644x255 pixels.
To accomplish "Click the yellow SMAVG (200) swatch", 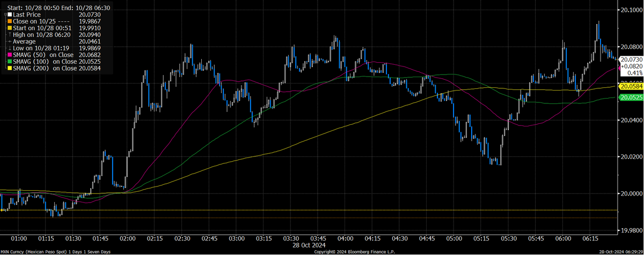I will click(9, 68).
